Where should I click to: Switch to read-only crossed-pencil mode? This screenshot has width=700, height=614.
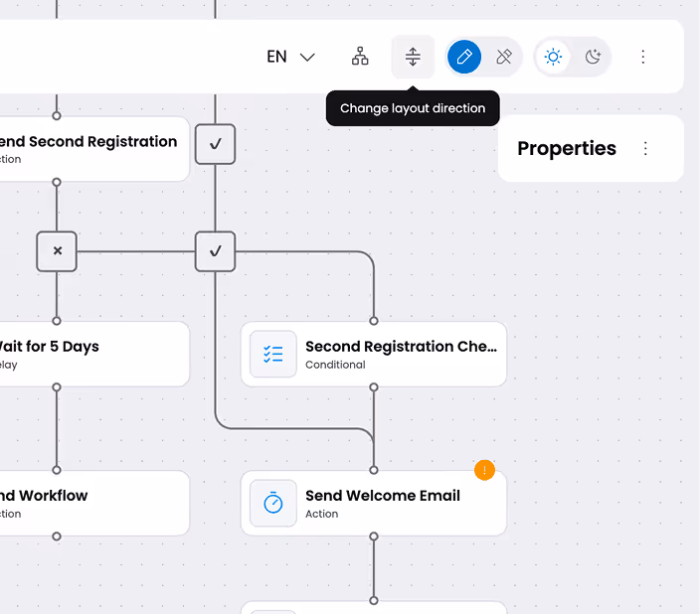504,57
